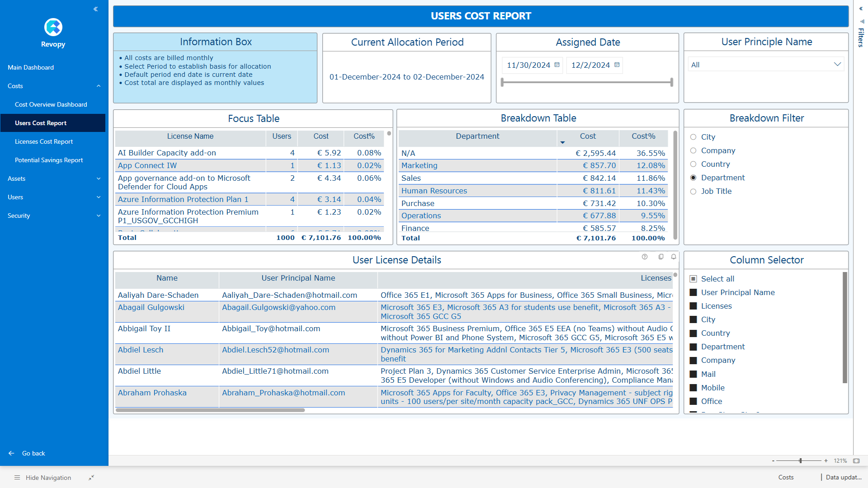Expand the Security menu section
The image size is (868, 488).
tap(99, 216)
